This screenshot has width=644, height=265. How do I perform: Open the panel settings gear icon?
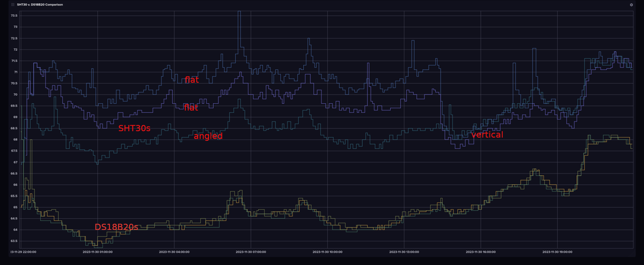631,4
